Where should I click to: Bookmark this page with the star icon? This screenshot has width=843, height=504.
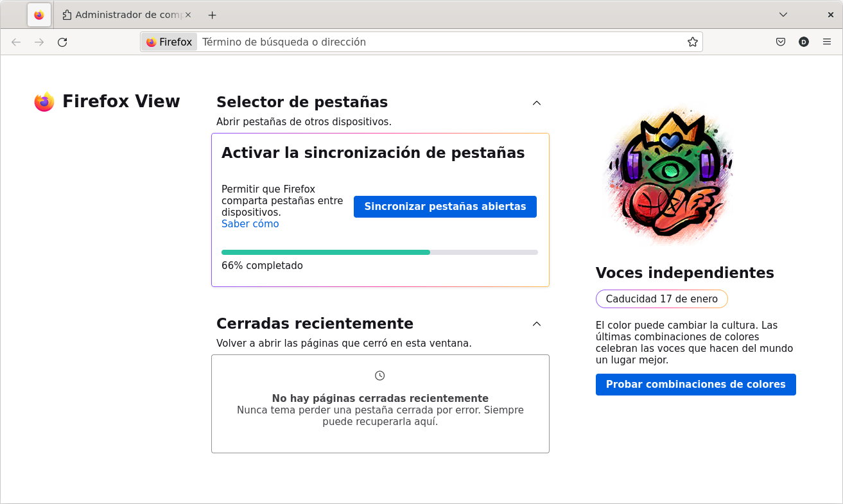pos(692,42)
